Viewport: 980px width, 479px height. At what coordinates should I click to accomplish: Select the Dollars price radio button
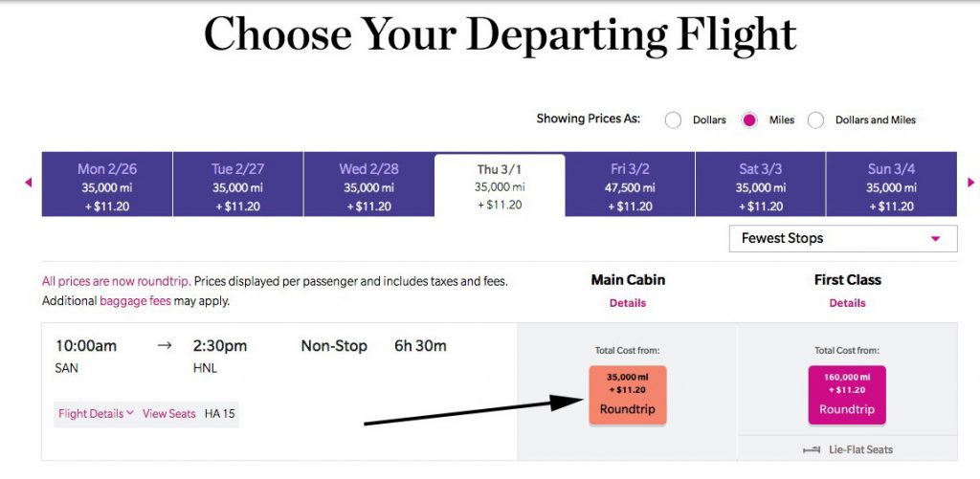click(673, 120)
